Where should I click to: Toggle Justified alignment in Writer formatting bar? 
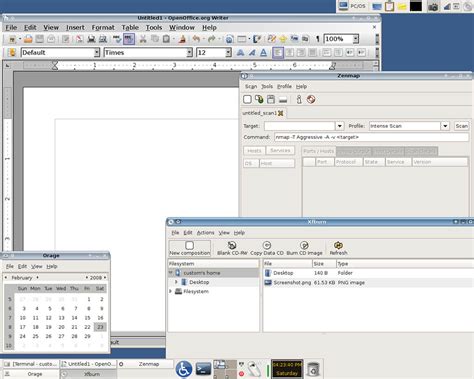pyautogui.click(x=312, y=52)
